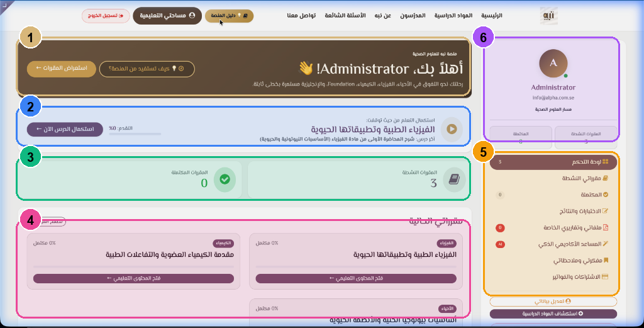Image resolution: width=644 pixels, height=328 pixels.
Task: Click استكمال الدرس الآن button
Action: [65, 129]
